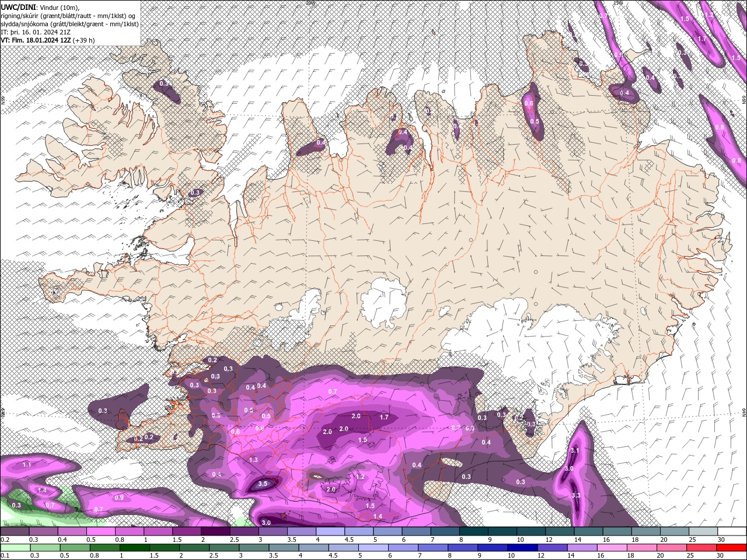Click the "UWC/DINI: Vindur (10m)" title line

40,7
